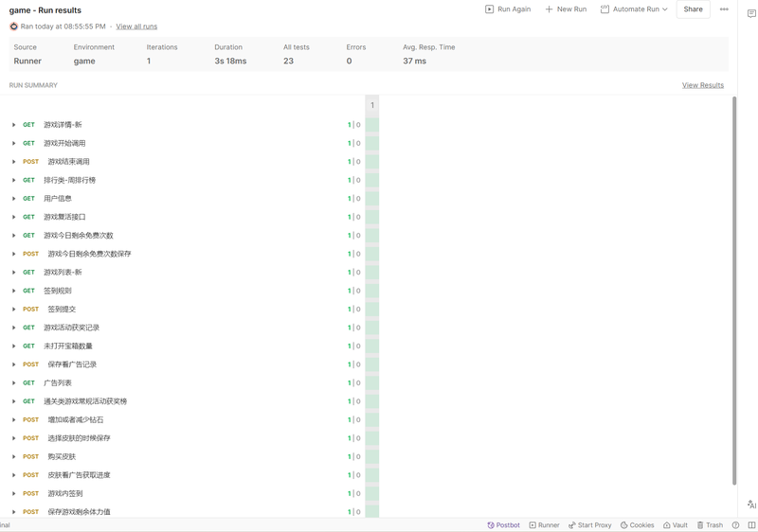The height and width of the screenshot is (532, 758).
Task: Click the 游戏内签到 request name
Action: coord(64,493)
